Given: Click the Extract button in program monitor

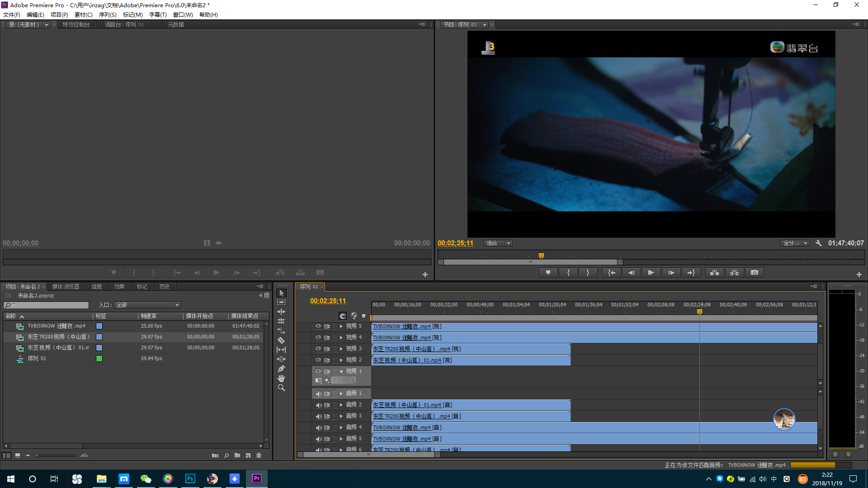Looking at the screenshot, I should point(734,272).
